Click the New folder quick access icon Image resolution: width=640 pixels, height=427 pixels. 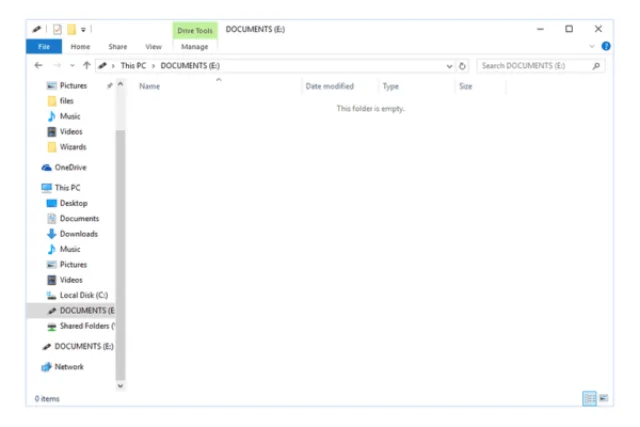coord(71,29)
